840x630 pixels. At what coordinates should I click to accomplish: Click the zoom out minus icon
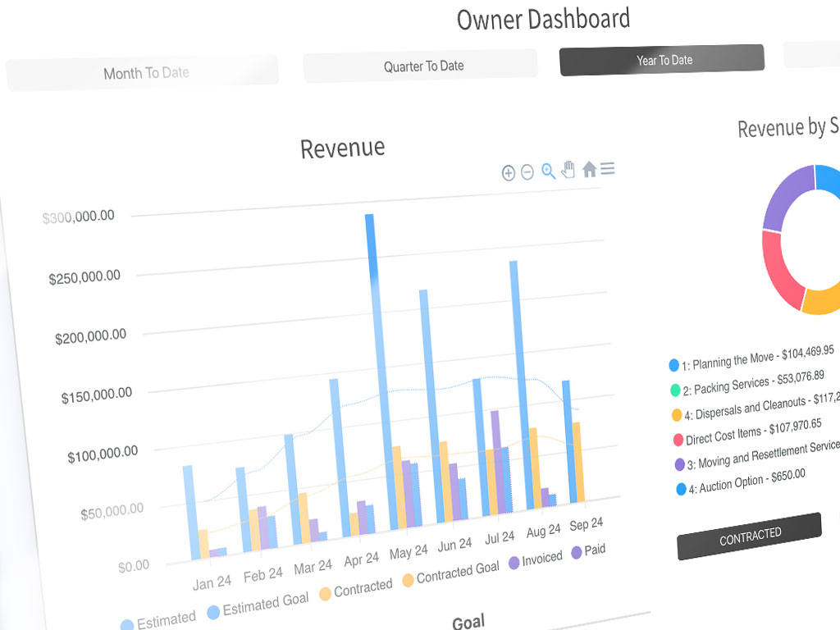click(x=527, y=172)
